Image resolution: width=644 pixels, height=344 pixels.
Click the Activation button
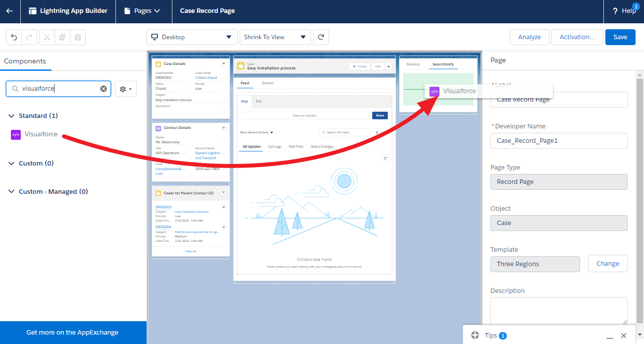pos(577,37)
